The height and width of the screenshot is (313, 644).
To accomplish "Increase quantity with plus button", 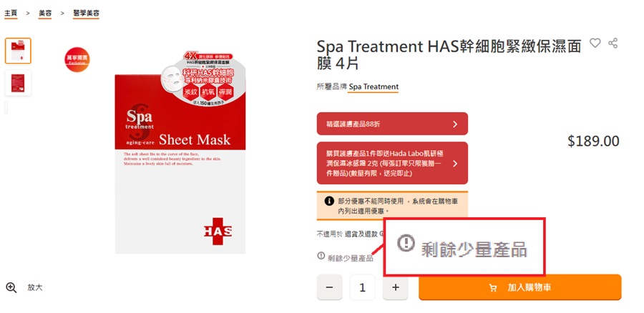I will tap(395, 287).
